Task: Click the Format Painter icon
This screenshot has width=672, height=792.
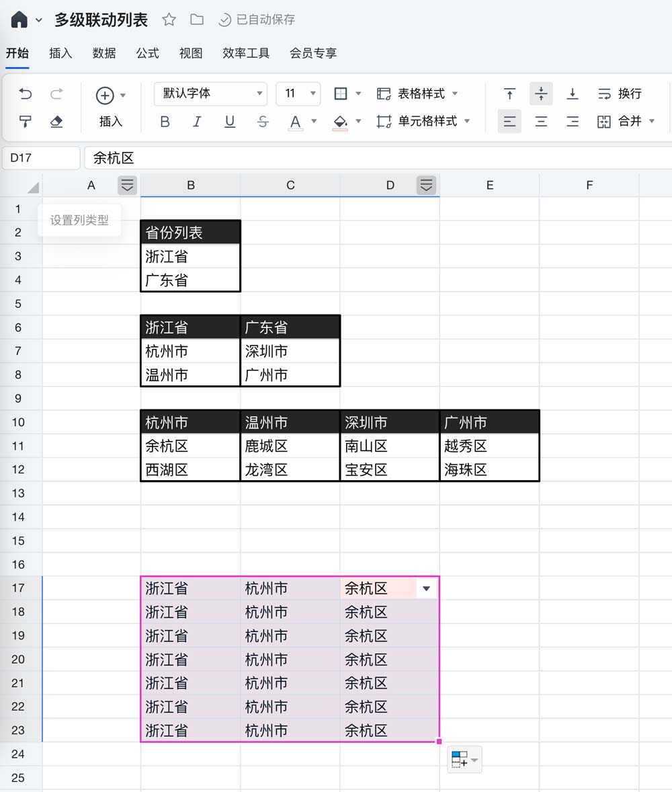Action: (x=27, y=122)
